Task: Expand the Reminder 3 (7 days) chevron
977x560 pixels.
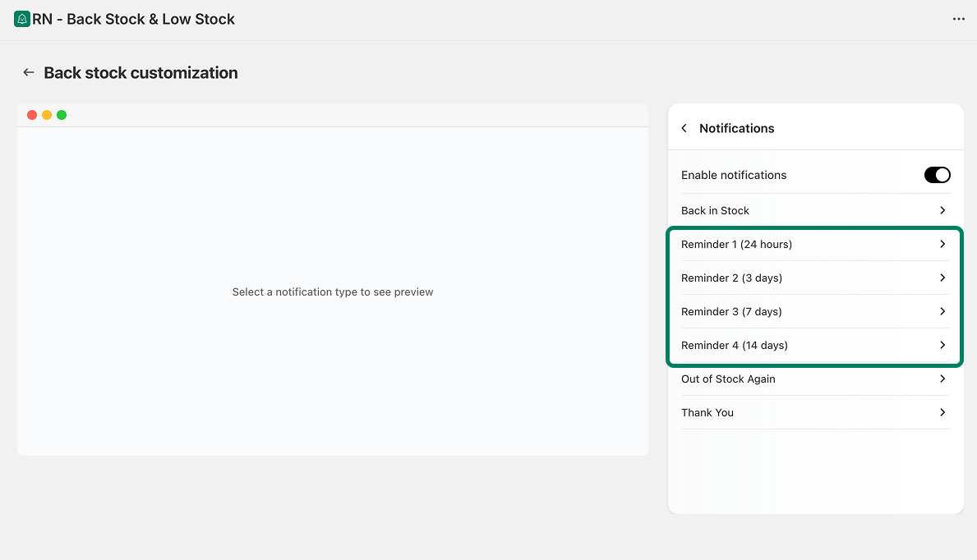Action: coord(942,311)
